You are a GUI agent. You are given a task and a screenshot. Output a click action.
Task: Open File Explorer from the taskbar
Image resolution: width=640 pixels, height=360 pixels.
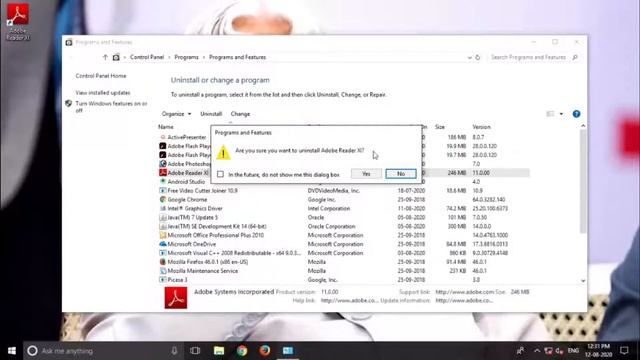219,351
